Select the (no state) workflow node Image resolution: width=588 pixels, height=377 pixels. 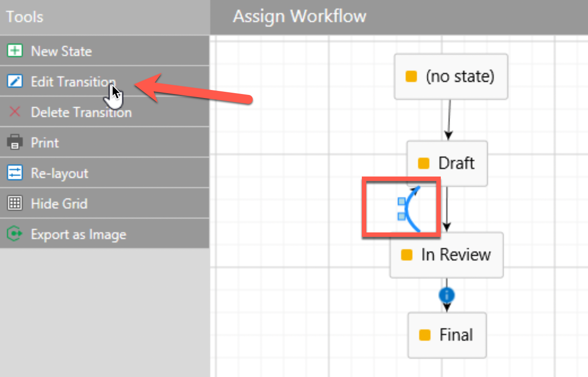(451, 77)
